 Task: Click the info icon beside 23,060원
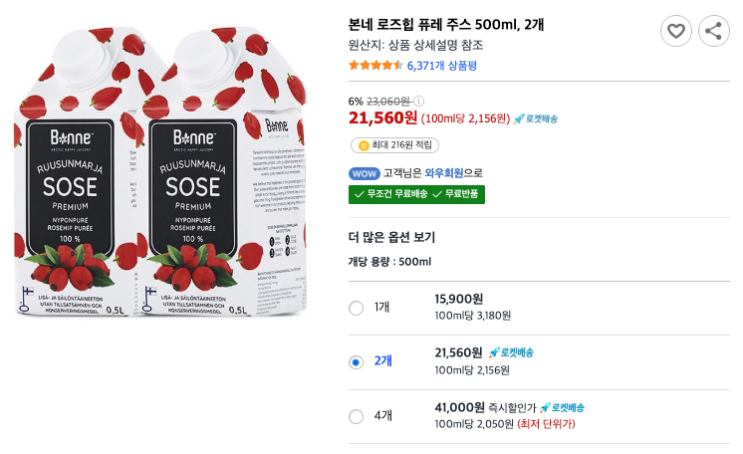click(x=419, y=101)
